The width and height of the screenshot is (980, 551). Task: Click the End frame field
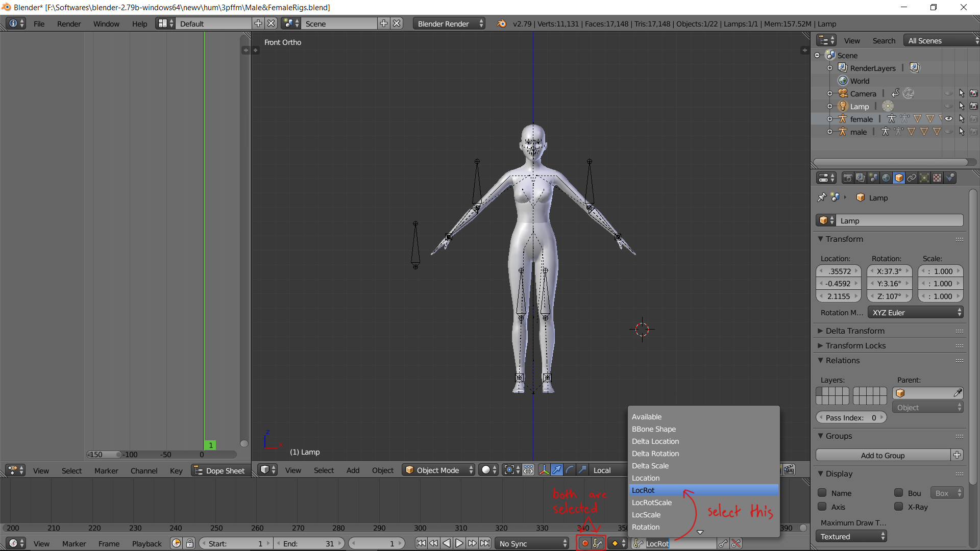click(x=309, y=543)
